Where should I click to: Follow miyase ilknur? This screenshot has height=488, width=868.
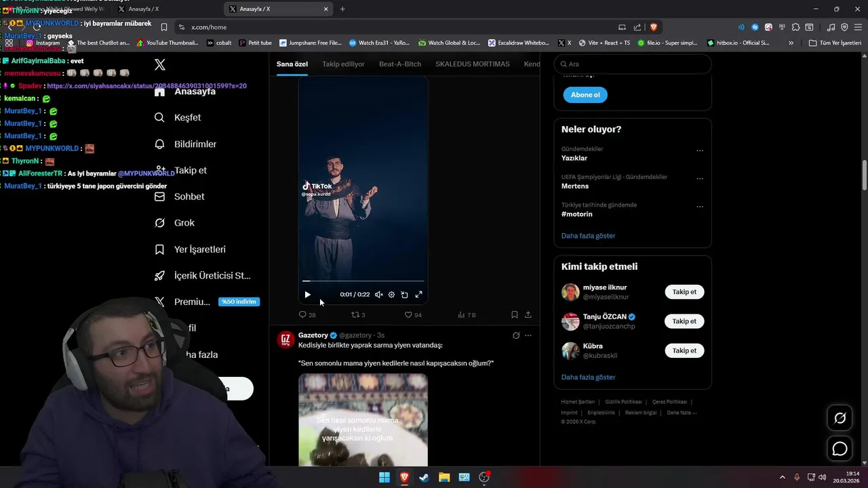click(x=684, y=292)
